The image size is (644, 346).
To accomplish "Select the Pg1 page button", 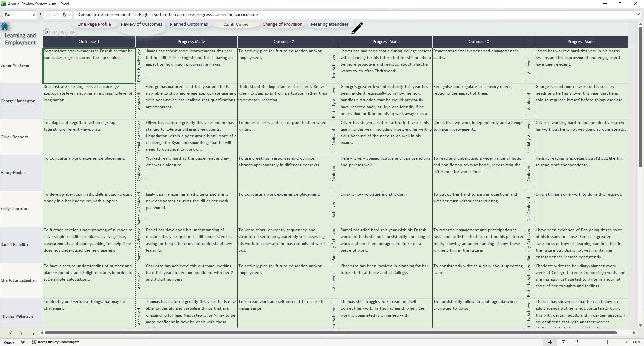I will 46,32.
